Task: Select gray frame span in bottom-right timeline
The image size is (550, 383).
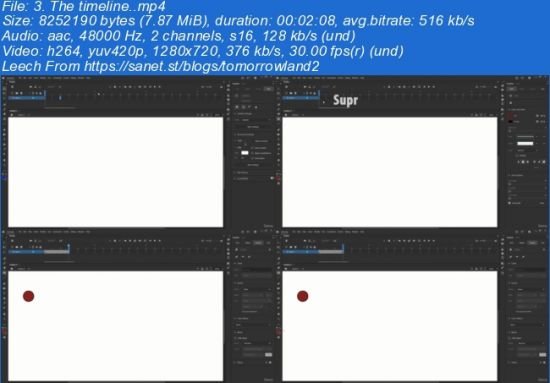Action: 330,252
